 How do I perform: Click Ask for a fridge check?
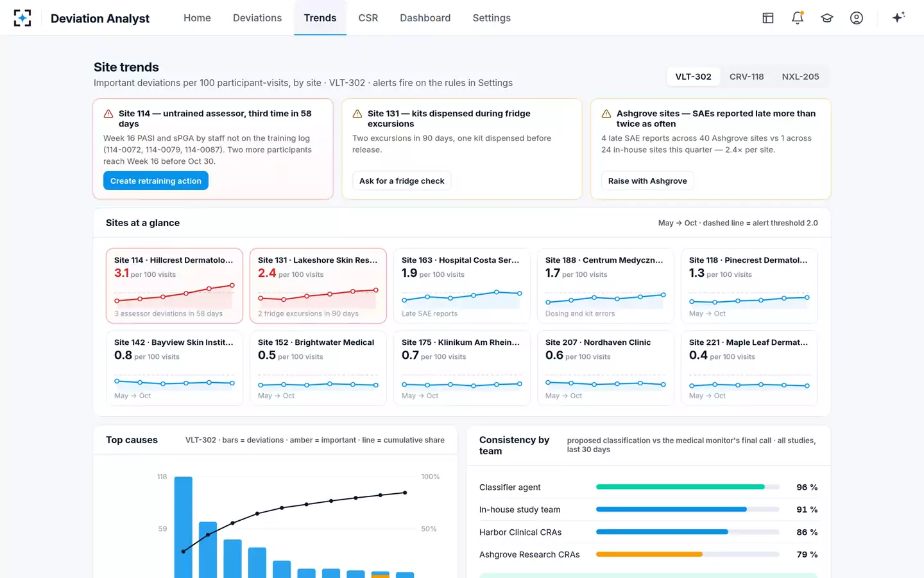point(402,181)
